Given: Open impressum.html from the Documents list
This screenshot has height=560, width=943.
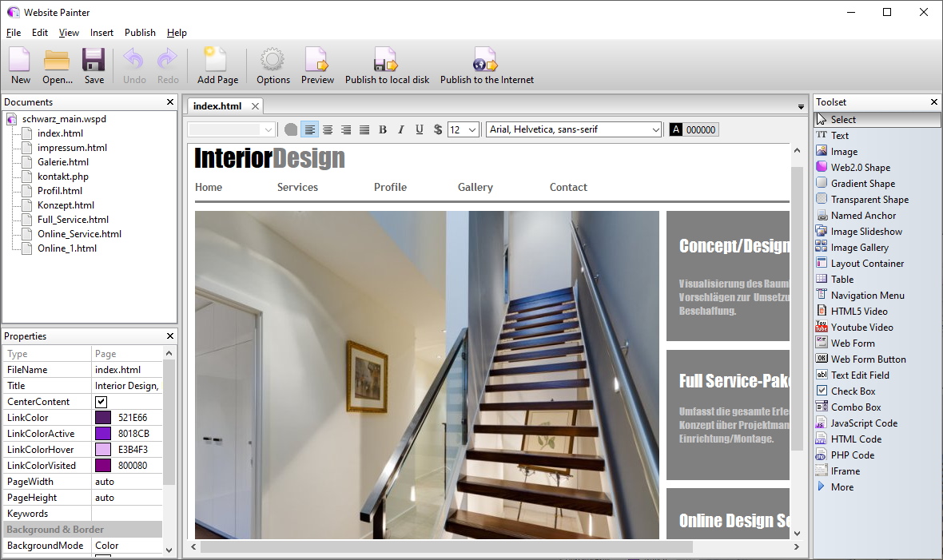Looking at the screenshot, I should tap(70, 147).
